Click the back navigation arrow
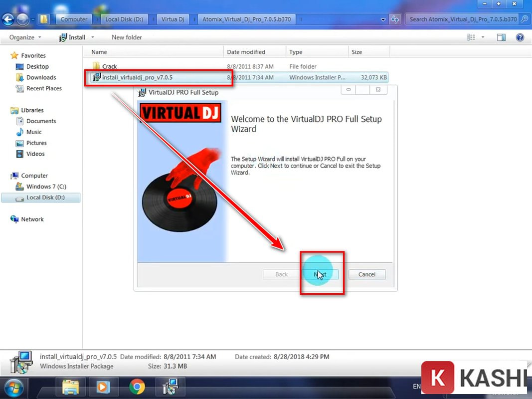The image size is (532, 399). tap(8, 19)
